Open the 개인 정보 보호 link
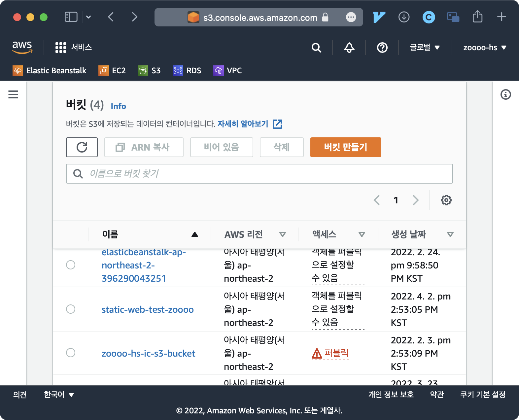The height and width of the screenshot is (420, 519). (x=391, y=395)
